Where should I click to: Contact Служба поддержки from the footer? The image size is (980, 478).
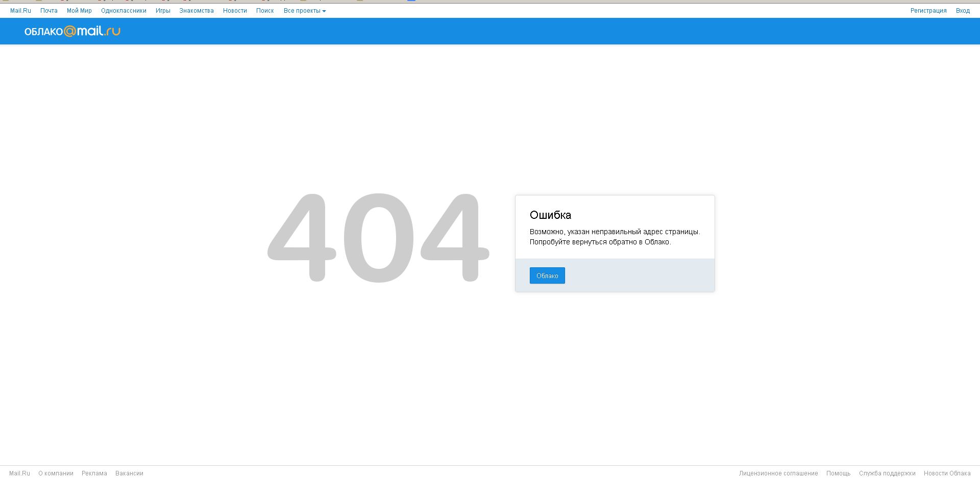pos(887,473)
